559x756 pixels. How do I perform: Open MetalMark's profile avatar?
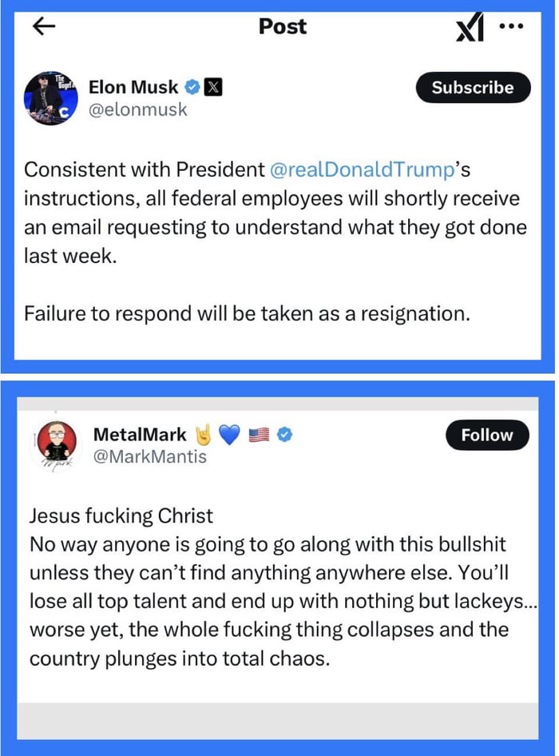pos(54,442)
